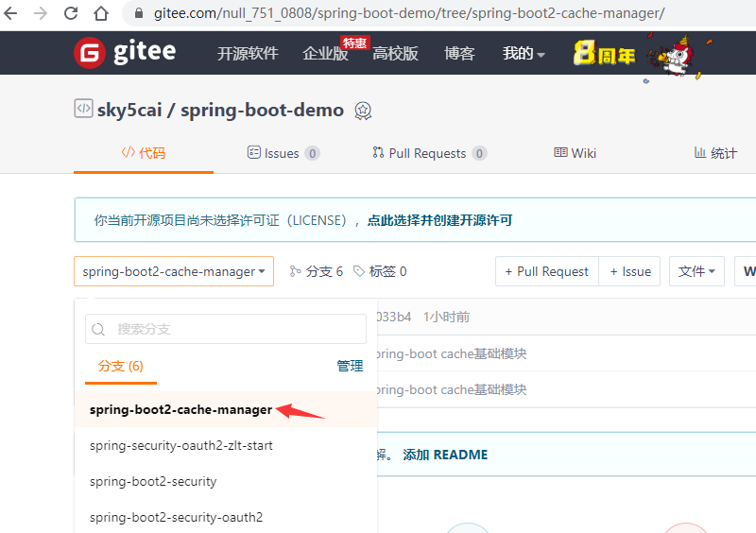Screen dimensions: 756x533
Task: Select the 分支 (6) tab in dropdown
Action: click(x=121, y=366)
